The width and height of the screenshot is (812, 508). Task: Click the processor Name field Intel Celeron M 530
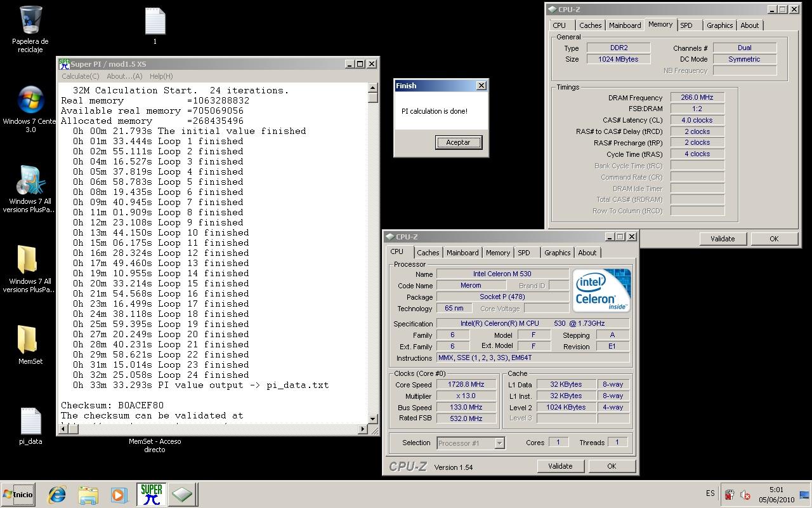click(x=502, y=274)
